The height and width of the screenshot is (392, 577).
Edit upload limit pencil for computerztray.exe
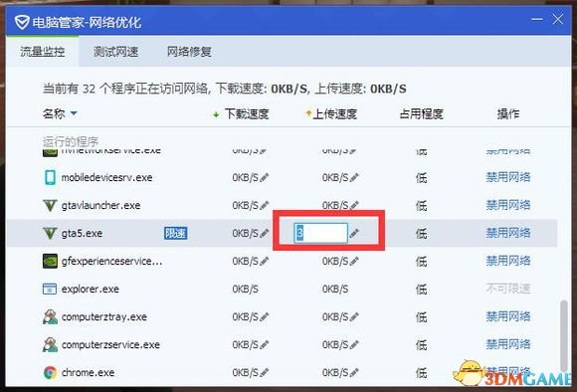click(354, 317)
